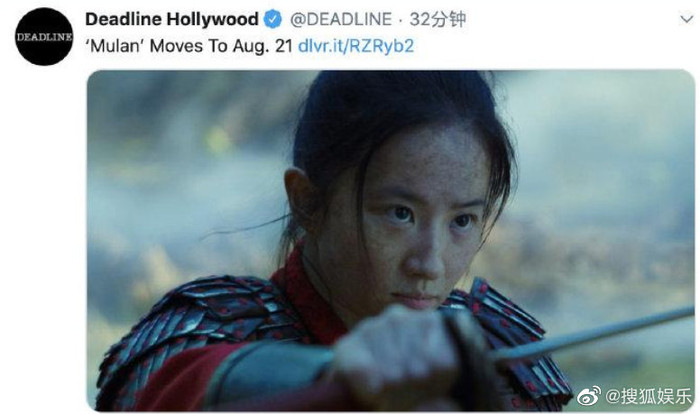Screen dimensions: 700x414
Task: Click the Weibo logo watermark
Action: (589, 396)
